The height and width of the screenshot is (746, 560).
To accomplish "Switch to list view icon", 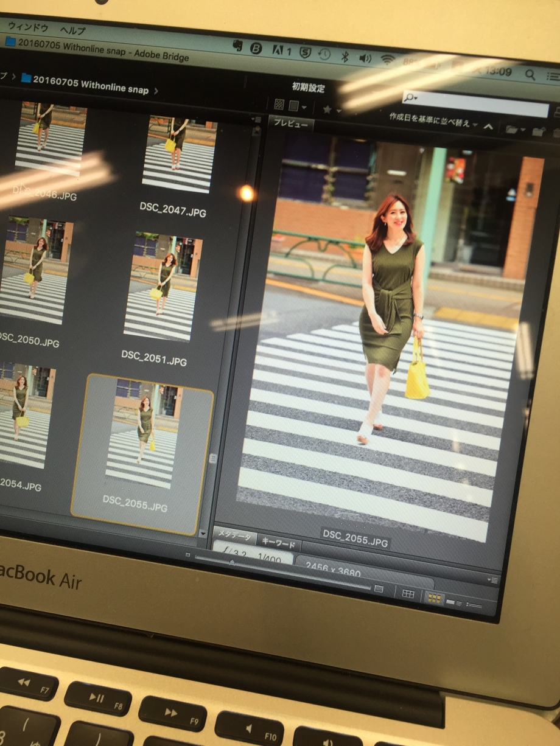I will click(474, 606).
